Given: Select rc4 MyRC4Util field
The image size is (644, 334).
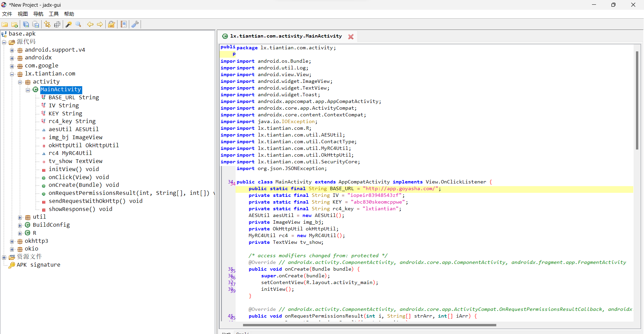Looking at the screenshot, I should (x=70, y=153).
